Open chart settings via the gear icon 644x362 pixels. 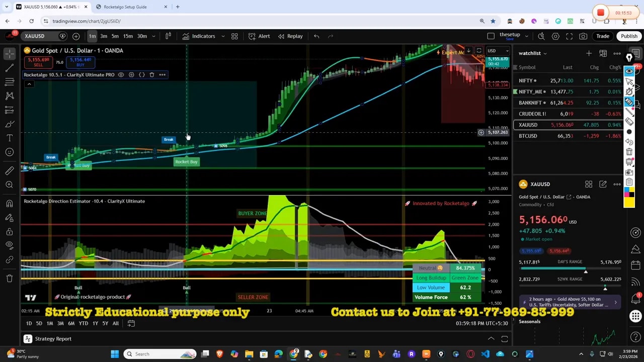point(555,36)
